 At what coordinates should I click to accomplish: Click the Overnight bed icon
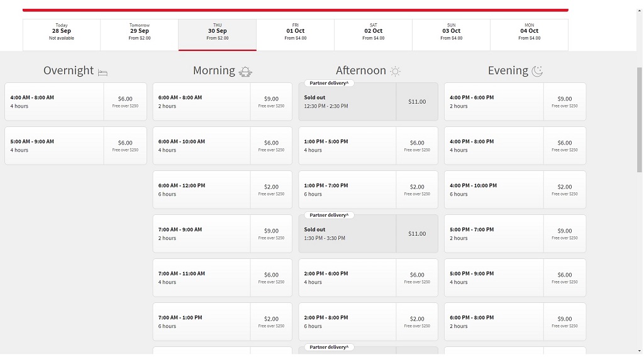103,72
